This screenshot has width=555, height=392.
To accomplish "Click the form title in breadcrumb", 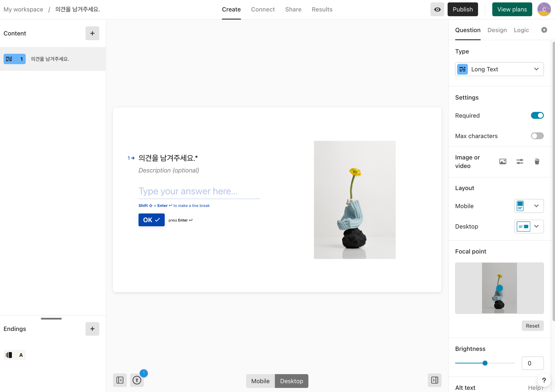I will [77, 9].
